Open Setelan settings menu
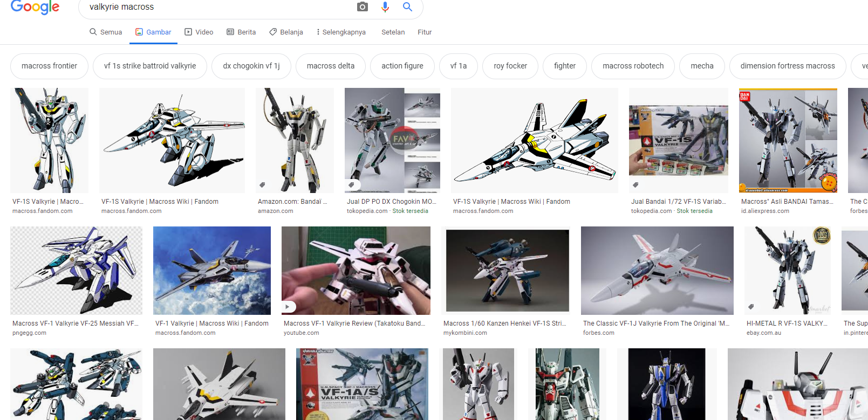 pyautogui.click(x=393, y=32)
